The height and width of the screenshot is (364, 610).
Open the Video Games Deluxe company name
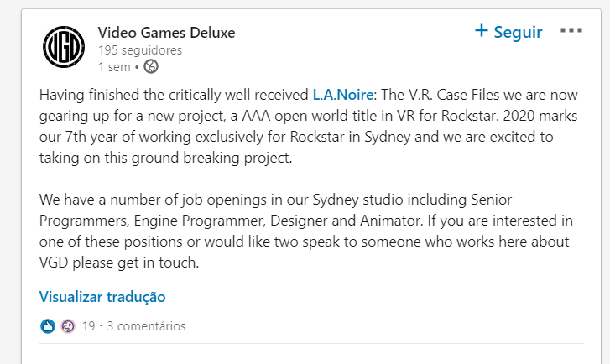tap(166, 33)
